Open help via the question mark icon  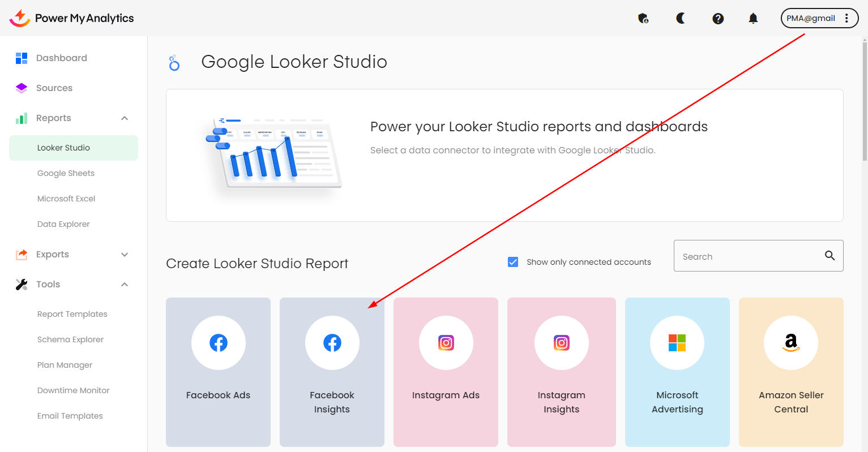pyautogui.click(x=718, y=19)
